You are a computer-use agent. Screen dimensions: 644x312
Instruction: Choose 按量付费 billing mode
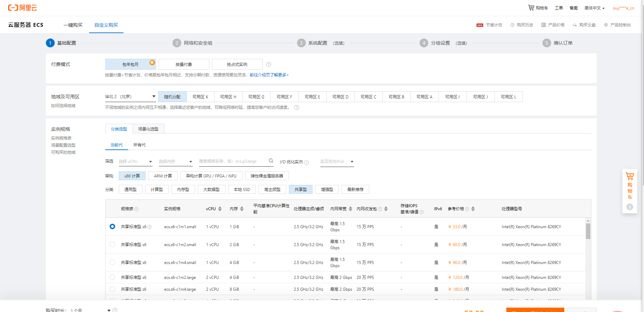tap(184, 64)
